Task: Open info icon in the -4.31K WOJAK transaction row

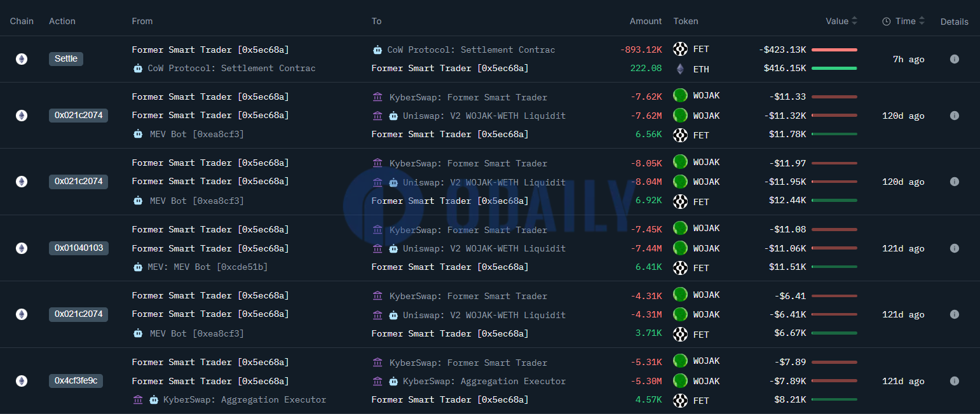Action: (x=954, y=314)
